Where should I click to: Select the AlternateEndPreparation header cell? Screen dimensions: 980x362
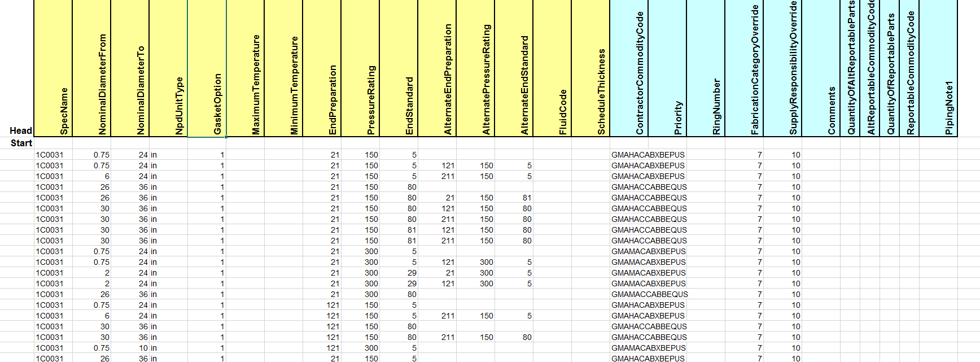coord(437,68)
